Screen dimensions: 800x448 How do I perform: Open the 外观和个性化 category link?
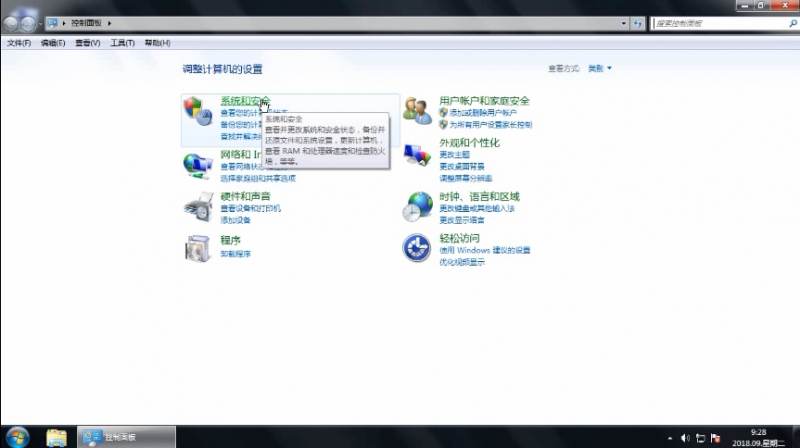tap(469, 142)
